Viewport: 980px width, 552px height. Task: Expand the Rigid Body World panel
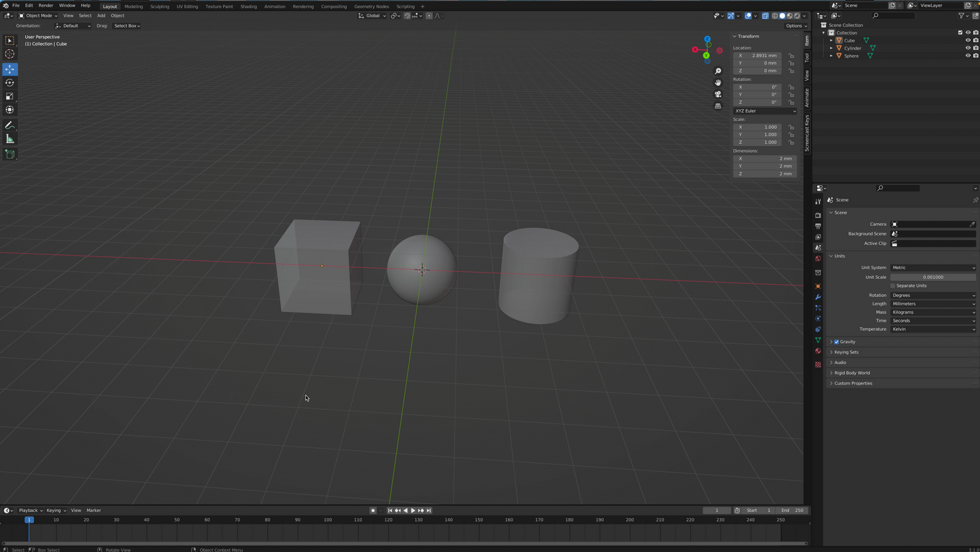point(852,373)
